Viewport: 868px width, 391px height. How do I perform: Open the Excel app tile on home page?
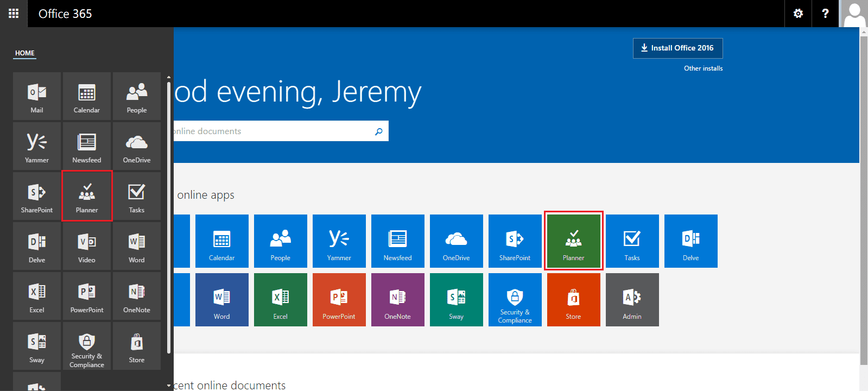pyautogui.click(x=281, y=300)
